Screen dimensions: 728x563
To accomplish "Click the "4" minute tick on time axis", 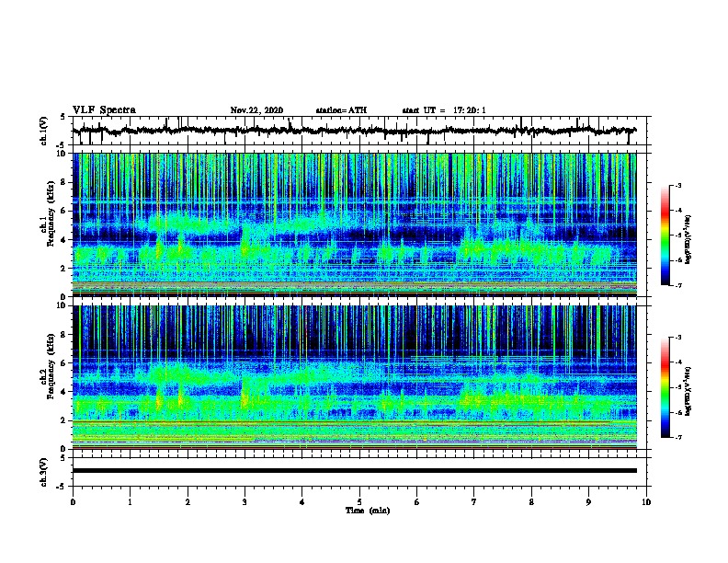I will pos(302,501).
